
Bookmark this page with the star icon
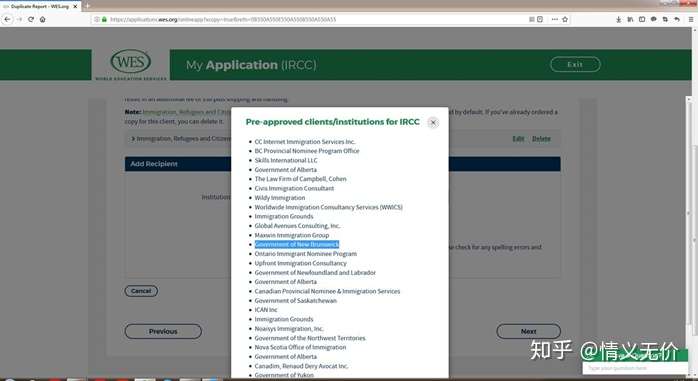click(x=565, y=19)
